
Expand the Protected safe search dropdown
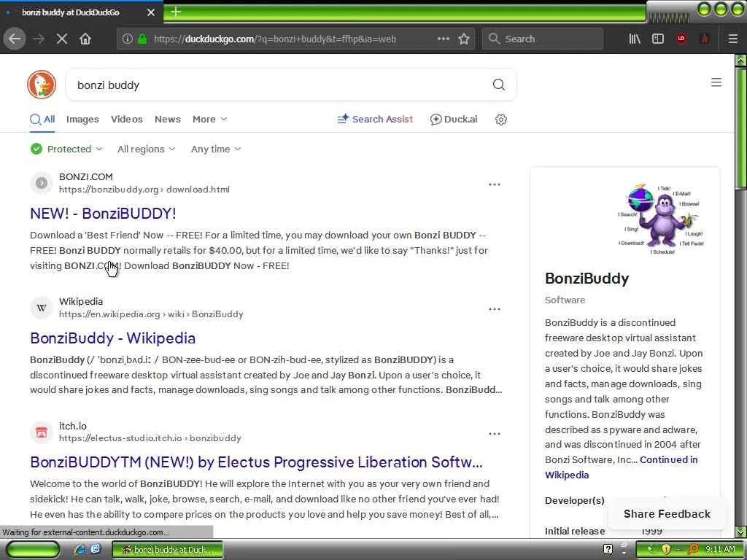66,149
